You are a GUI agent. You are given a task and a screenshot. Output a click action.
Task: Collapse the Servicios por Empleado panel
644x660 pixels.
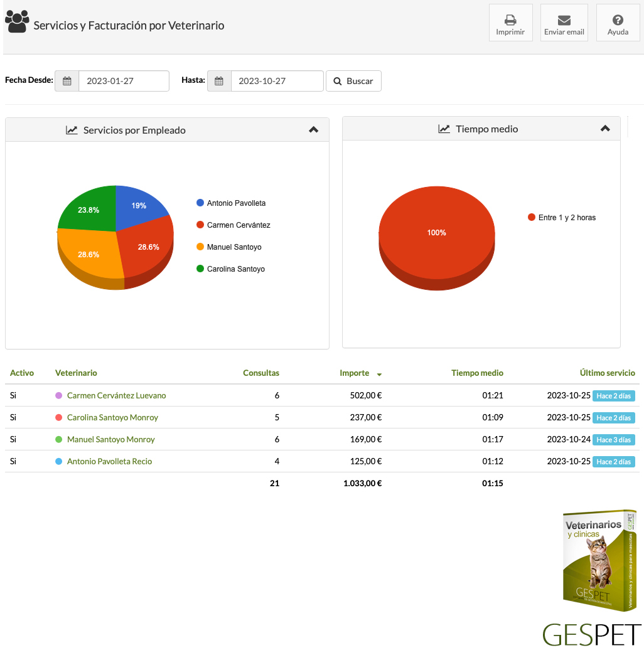coord(314,130)
